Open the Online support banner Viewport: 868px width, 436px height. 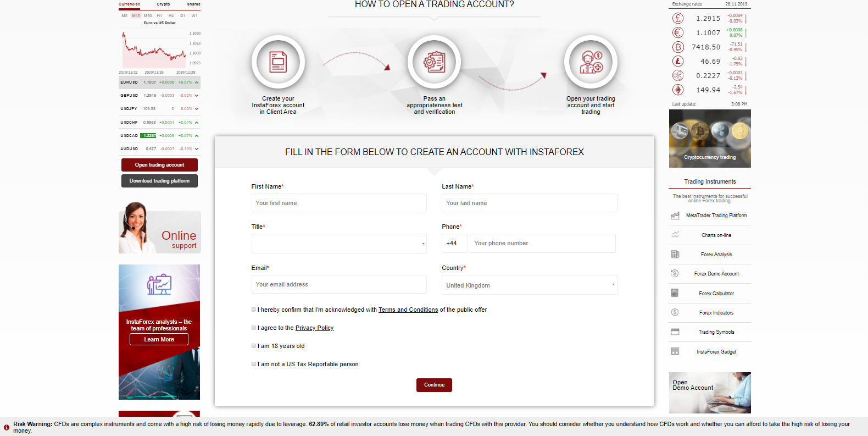[160, 228]
